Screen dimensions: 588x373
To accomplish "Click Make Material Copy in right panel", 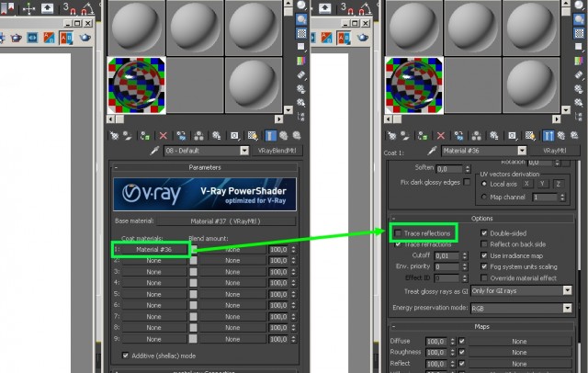I will (458, 135).
